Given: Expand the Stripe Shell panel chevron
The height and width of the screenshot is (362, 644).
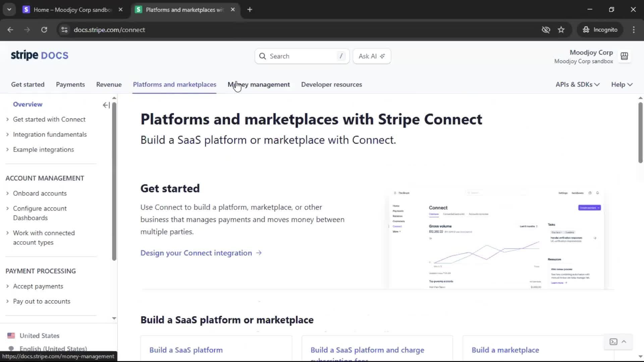Looking at the screenshot, I should click(624, 342).
